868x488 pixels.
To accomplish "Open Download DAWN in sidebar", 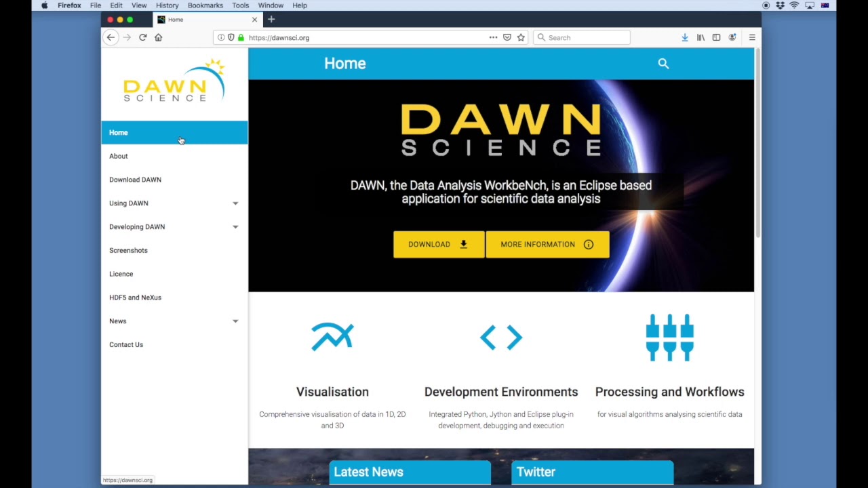I will click(x=174, y=180).
